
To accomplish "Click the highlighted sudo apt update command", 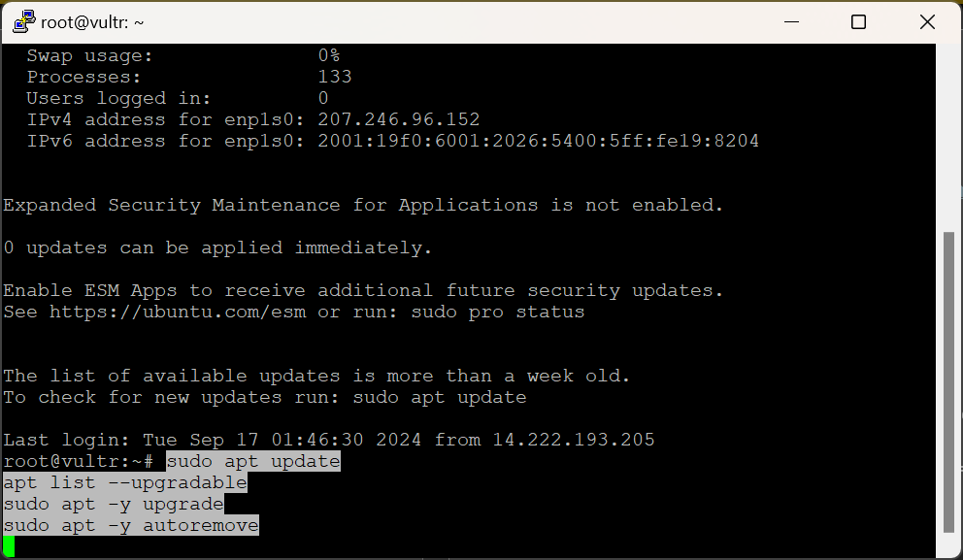I will [x=253, y=461].
